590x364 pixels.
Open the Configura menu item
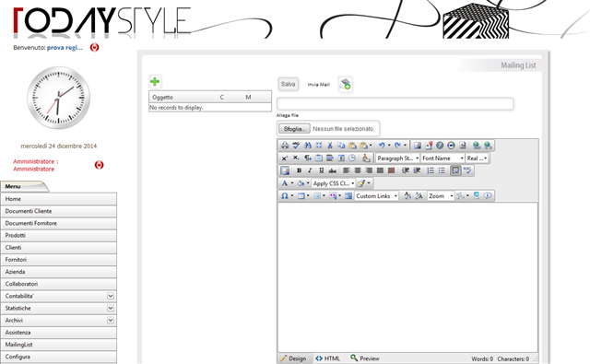[x=59, y=357]
